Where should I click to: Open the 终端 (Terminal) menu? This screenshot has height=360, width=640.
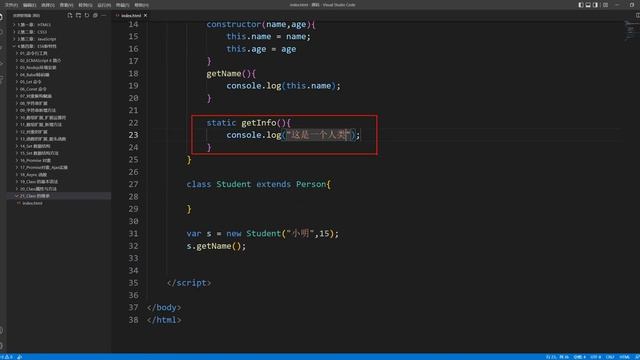point(122,5)
